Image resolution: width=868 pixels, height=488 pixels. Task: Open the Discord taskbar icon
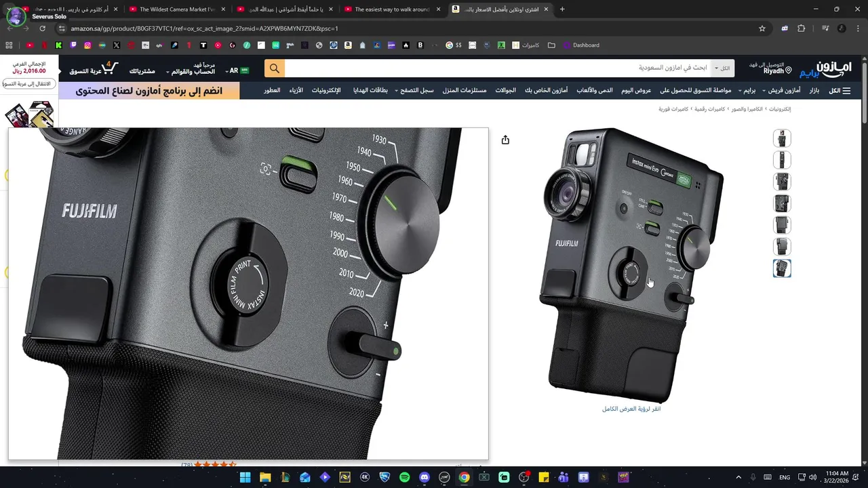(x=425, y=477)
